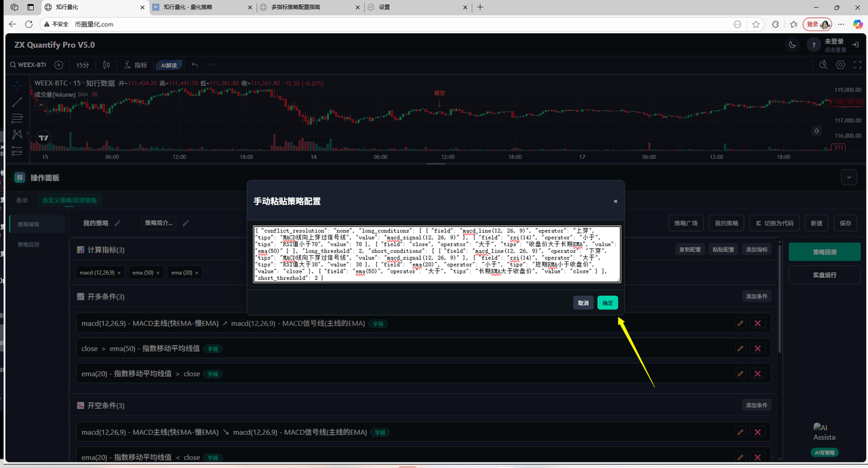Toggle dark mode moon icon

(792, 45)
